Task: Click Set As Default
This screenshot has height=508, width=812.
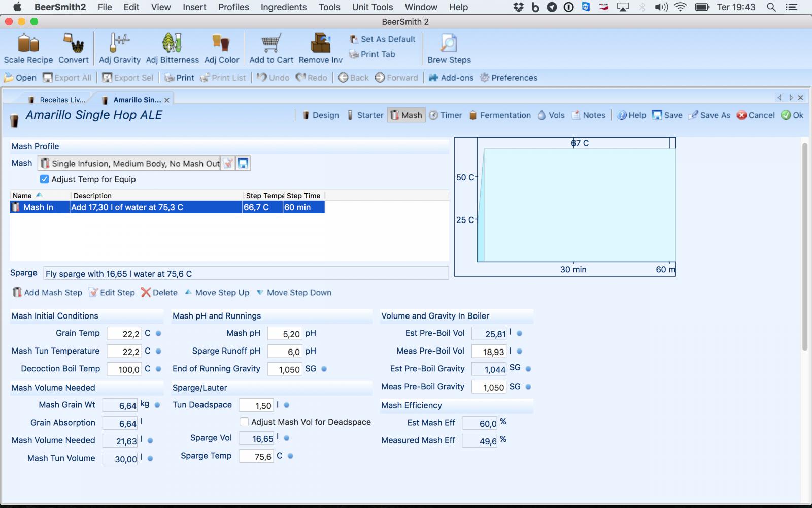Action: point(383,39)
